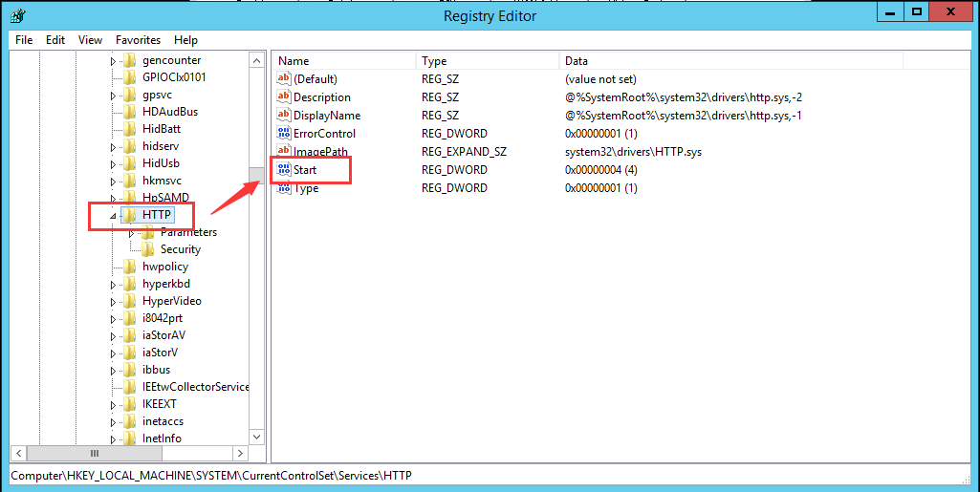Sort by the Data column header
This screenshot has width=980, height=492.
pyautogui.click(x=731, y=61)
